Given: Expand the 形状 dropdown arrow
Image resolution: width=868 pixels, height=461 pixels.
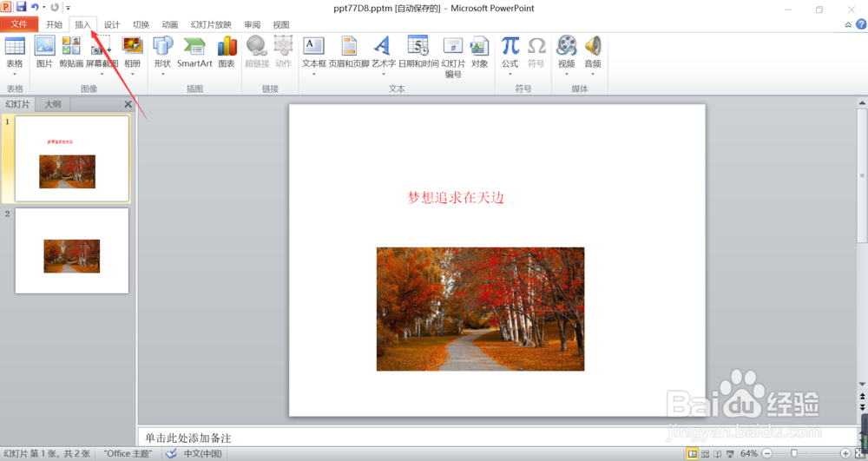Looking at the screenshot, I should [163, 74].
